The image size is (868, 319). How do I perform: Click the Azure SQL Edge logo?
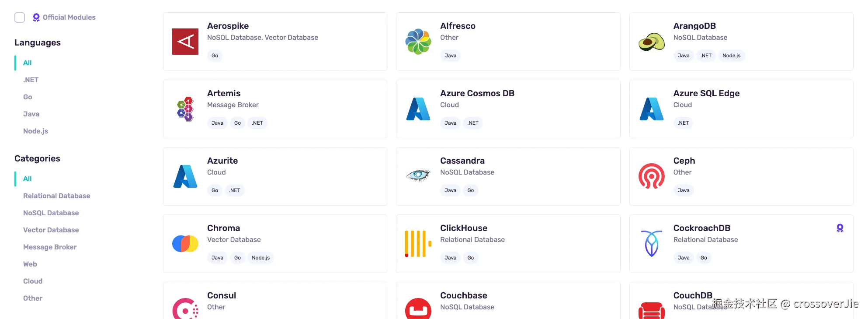652,109
